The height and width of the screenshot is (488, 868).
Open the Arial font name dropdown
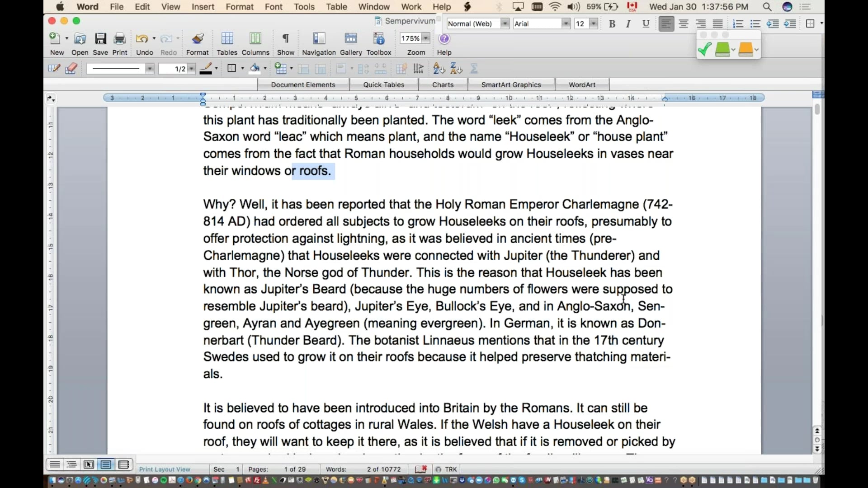click(x=566, y=24)
